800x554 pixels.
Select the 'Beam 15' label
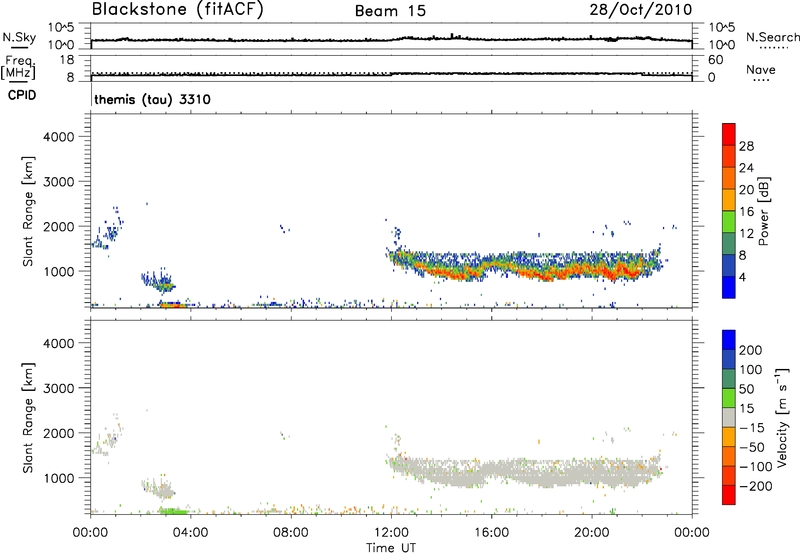point(390,11)
